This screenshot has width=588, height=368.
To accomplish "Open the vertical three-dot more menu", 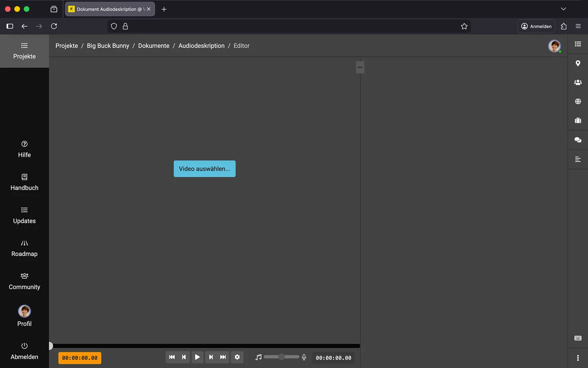I will [578, 358].
